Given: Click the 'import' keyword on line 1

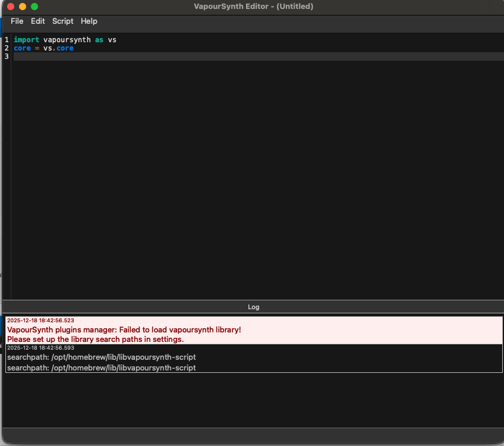Looking at the screenshot, I should 26,40.
